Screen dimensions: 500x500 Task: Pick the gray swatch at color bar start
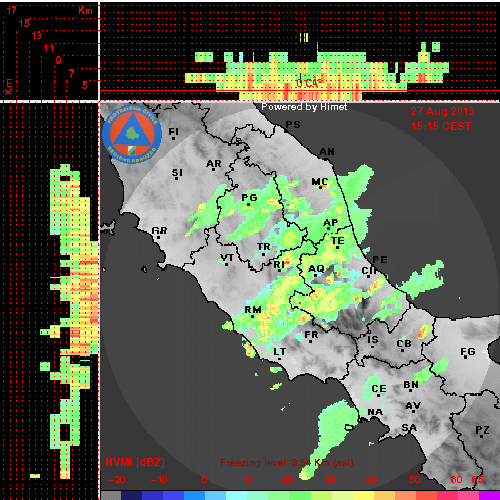point(111,495)
